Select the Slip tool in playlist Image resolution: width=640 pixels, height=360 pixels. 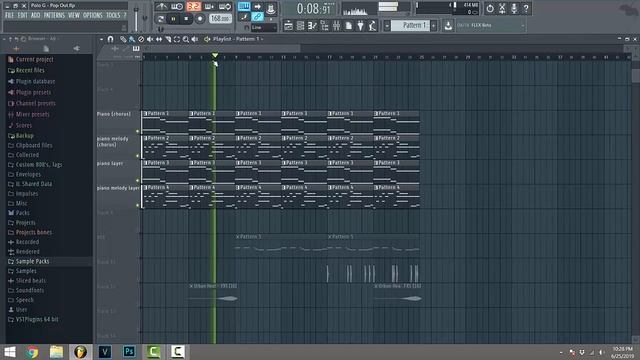[159, 39]
